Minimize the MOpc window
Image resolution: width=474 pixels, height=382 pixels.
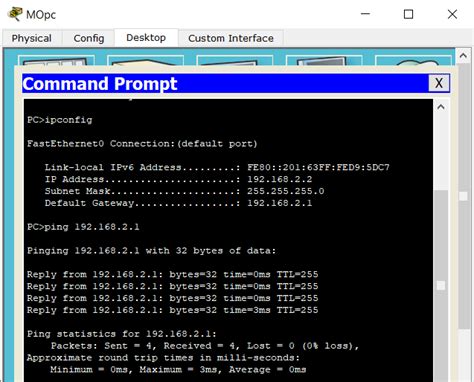coord(365,14)
